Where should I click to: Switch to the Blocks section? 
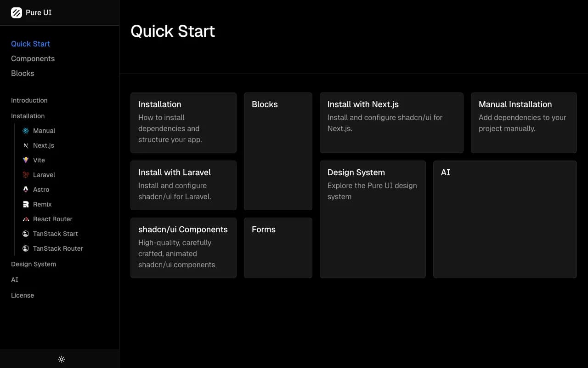(x=23, y=73)
